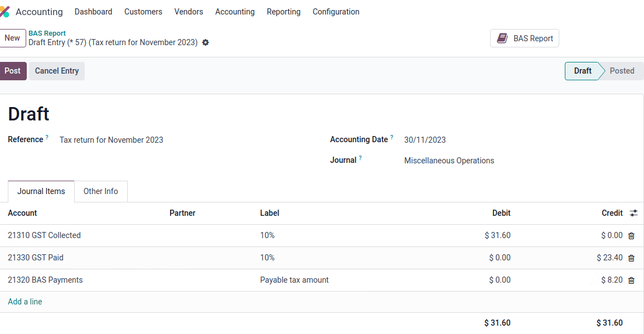Screen dimensions: 644x334
Task: Delete the GST Collected line via trash icon
Action: click(631, 235)
